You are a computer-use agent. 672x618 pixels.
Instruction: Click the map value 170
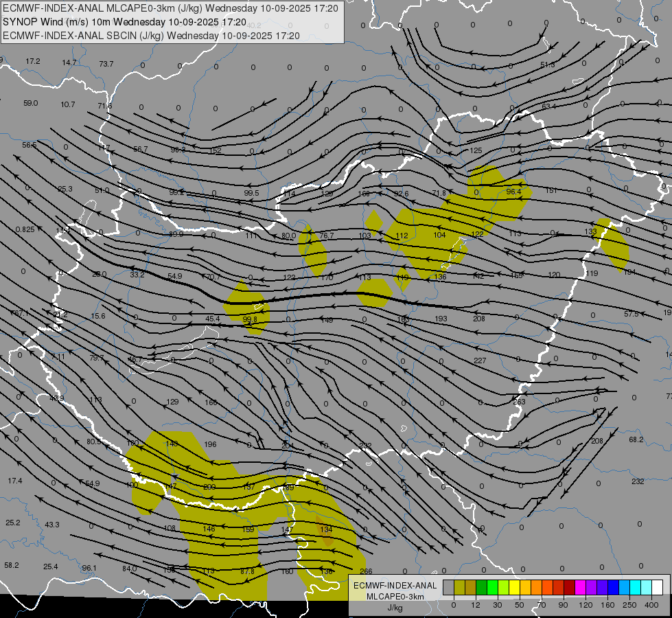click(327, 277)
